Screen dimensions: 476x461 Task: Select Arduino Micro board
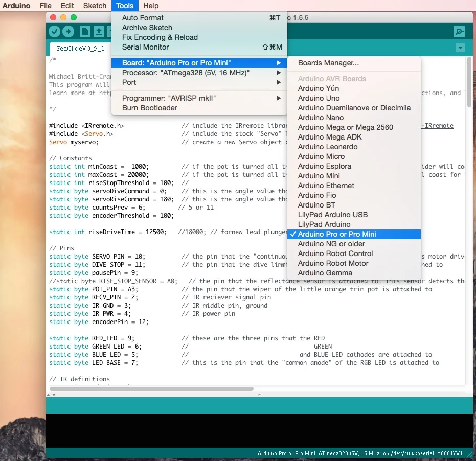point(354,156)
